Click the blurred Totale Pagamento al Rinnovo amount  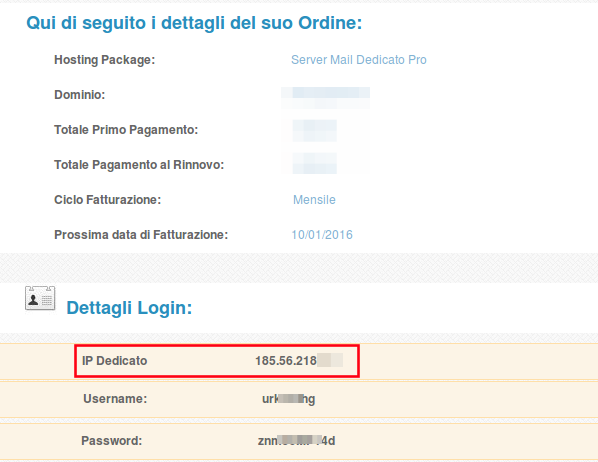click(x=315, y=163)
